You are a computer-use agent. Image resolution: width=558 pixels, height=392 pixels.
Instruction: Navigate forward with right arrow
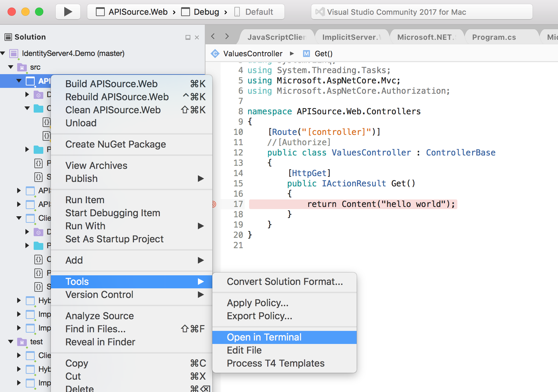227,36
